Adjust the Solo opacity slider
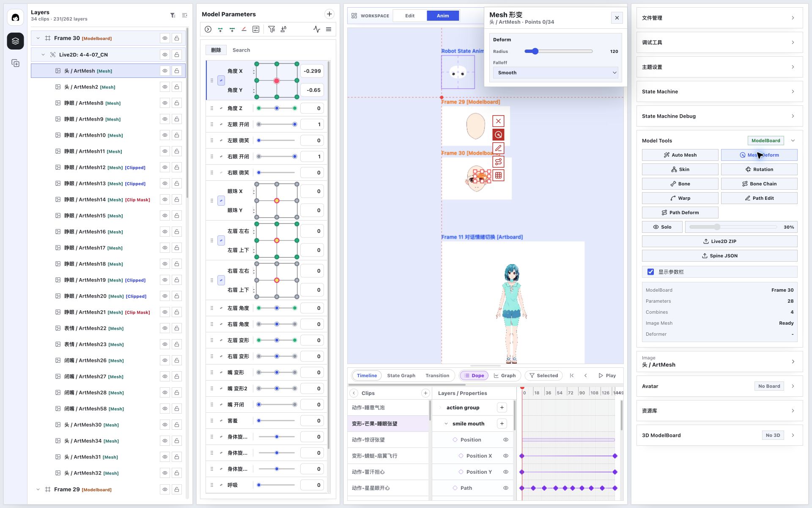Image resolution: width=812 pixels, height=508 pixels. 733,227
